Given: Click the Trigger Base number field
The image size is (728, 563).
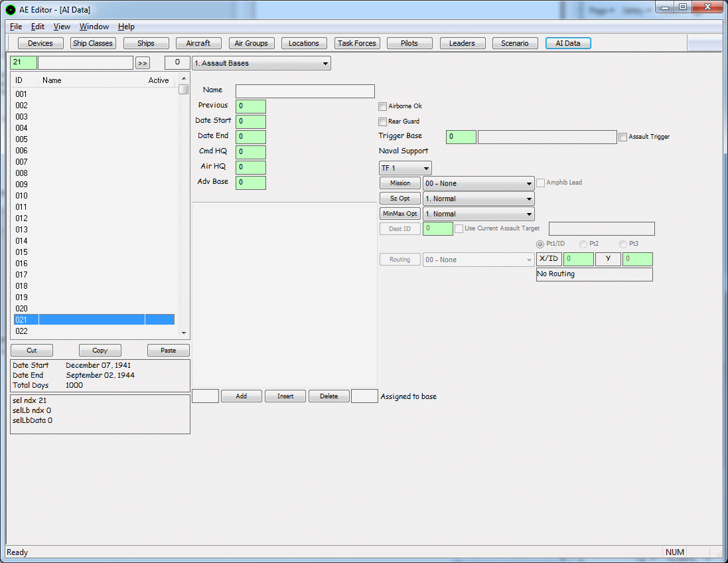Looking at the screenshot, I should [461, 137].
